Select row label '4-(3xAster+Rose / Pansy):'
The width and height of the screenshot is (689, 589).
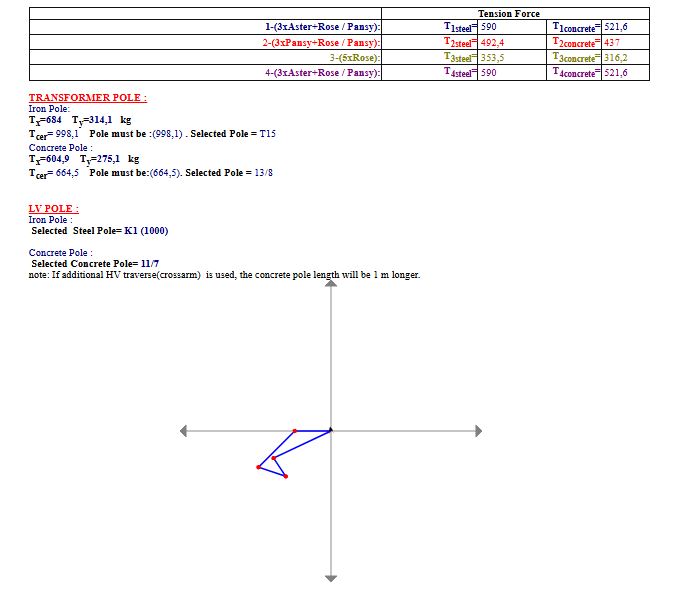coord(323,73)
